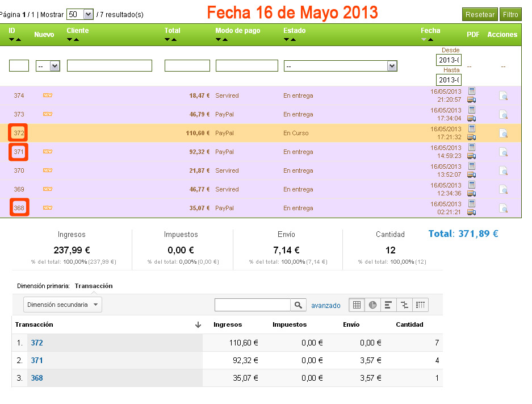This screenshot has height=404, width=532.
Task: Click the magnifier search button in analytics
Action: [x=298, y=305]
